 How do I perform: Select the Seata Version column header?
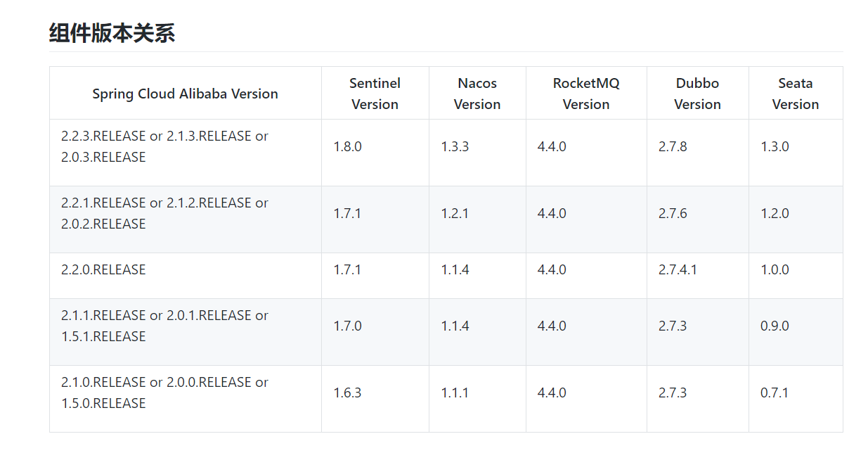(795, 94)
